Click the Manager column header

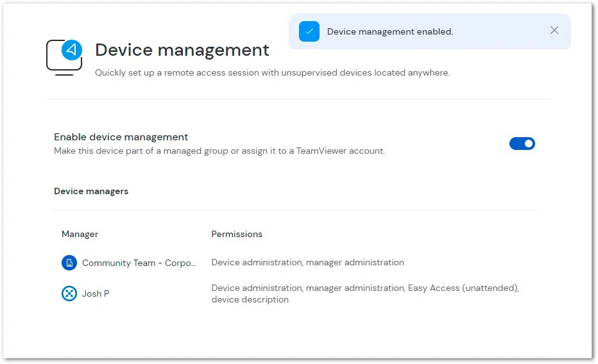click(80, 234)
